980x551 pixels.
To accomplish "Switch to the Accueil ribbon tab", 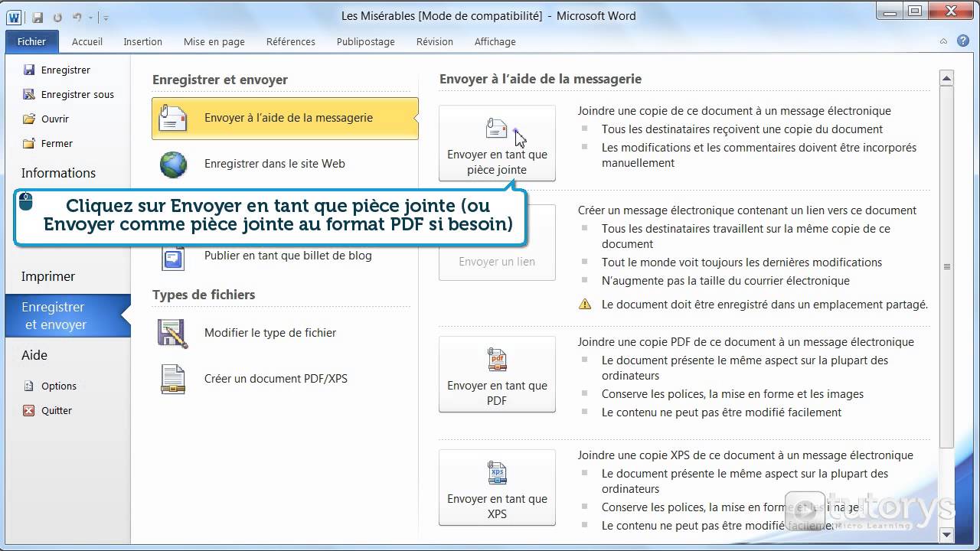I will tap(87, 41).
